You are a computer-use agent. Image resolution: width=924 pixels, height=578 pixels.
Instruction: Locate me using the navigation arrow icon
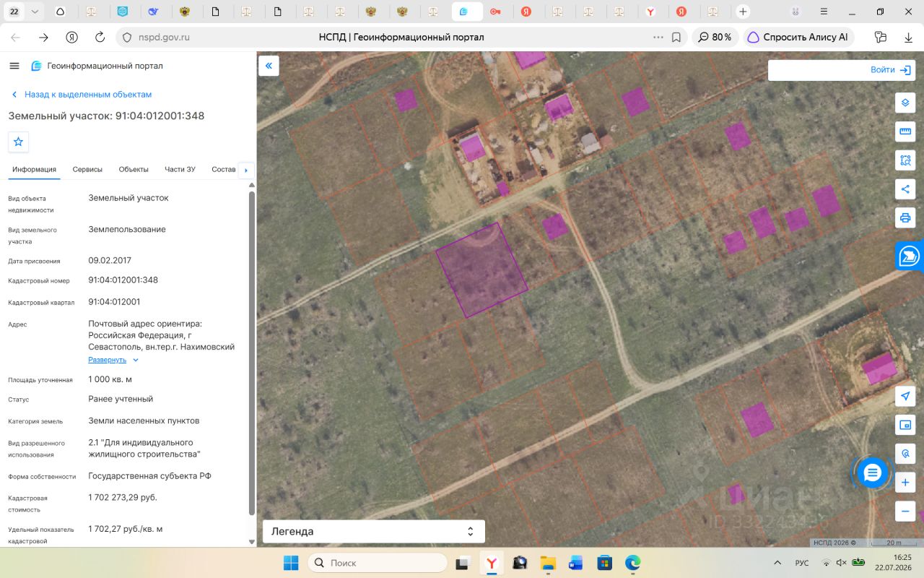click(x=905, y=396)
